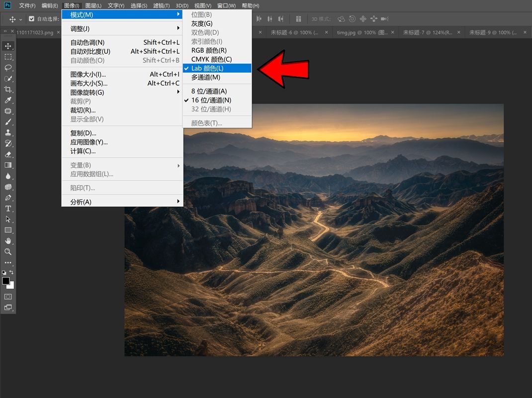
Task: Select the Clone Stamp tool
Action: click(7, 132)
